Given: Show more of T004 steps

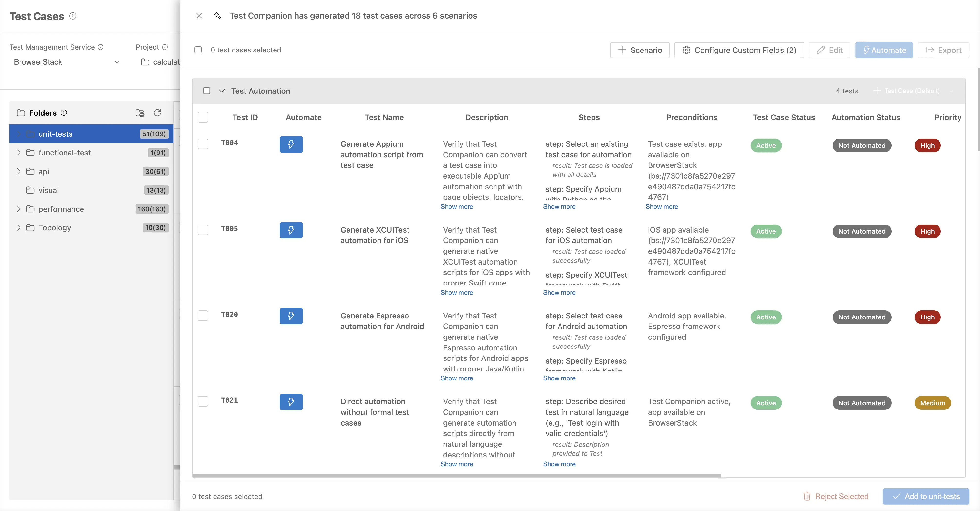Looking at the screenshot, I should tap(559, 207).
